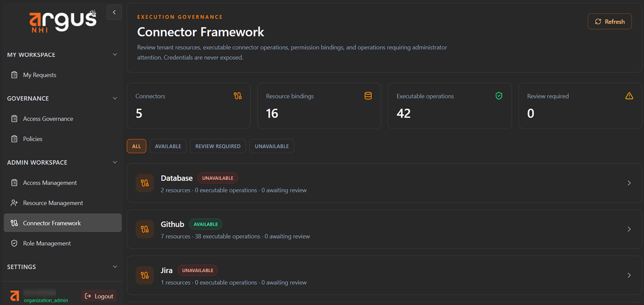Screen dimensions: 644x305
Task: Expand the Jira connector row chevron
Action: pyautogui.click(x=629, y=275)
